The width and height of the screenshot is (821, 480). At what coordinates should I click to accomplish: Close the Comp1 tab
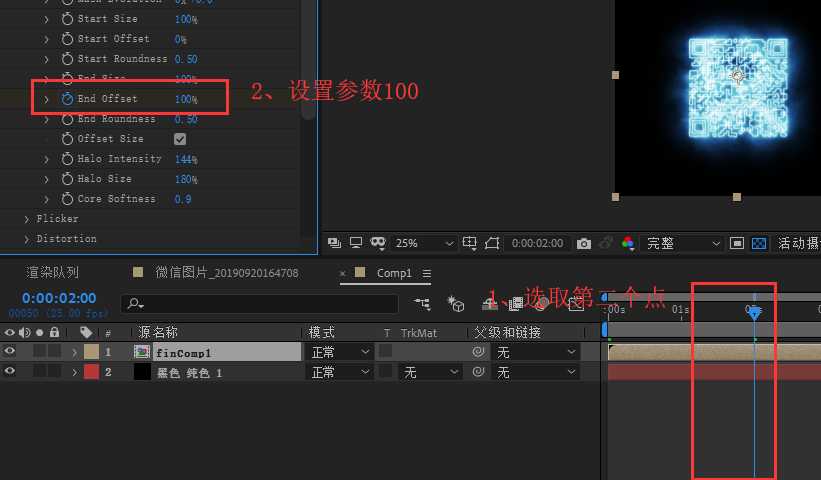(342, 273)
